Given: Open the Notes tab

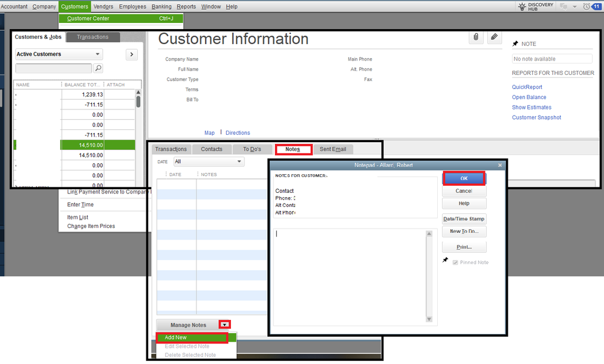Looking at the screenshot, I should tap(293, 149).
